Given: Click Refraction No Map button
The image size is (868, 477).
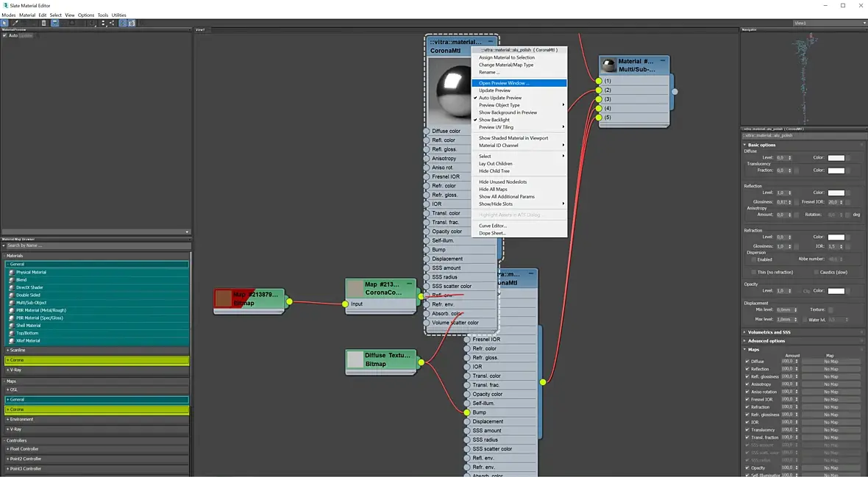Looking at the screenshot, I should [831, 407].
